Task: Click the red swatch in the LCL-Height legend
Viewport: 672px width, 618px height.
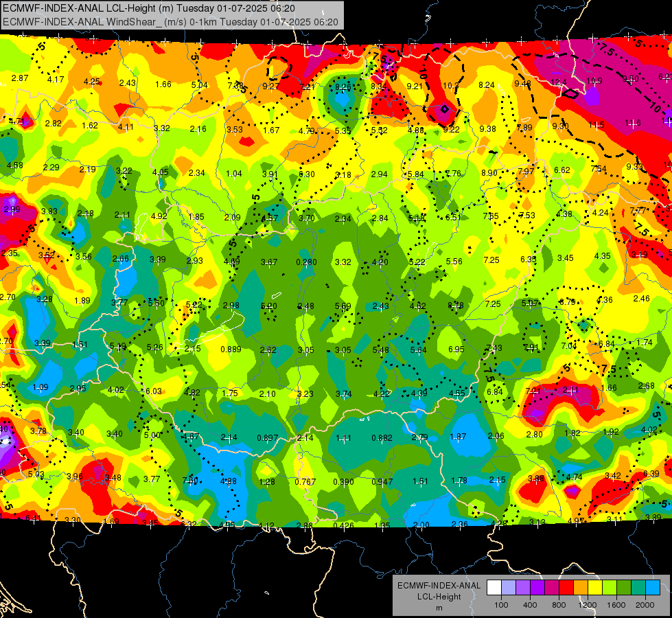Action: (566, 588)
